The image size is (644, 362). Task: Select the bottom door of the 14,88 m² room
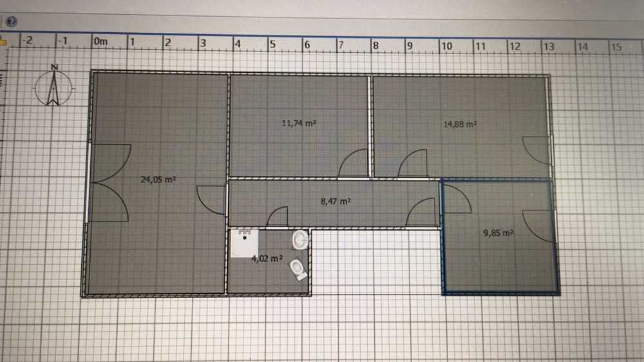413,164
